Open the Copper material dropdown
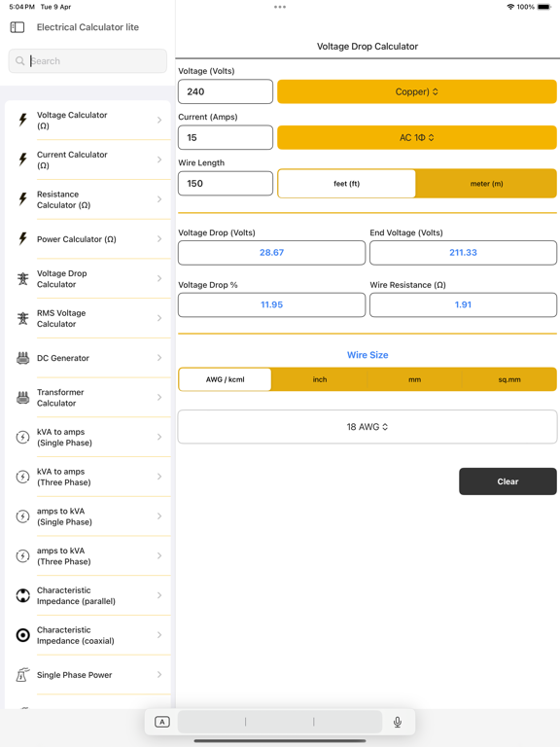Image resolution: width=560 pixels, height=747 pixels. coord(417,91)
